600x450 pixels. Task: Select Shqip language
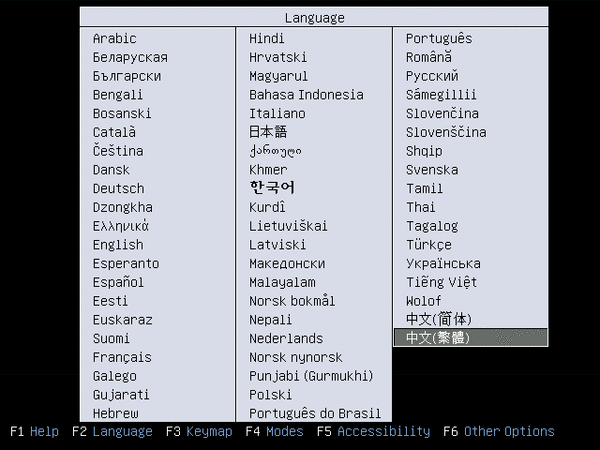(x=424, y=151)
